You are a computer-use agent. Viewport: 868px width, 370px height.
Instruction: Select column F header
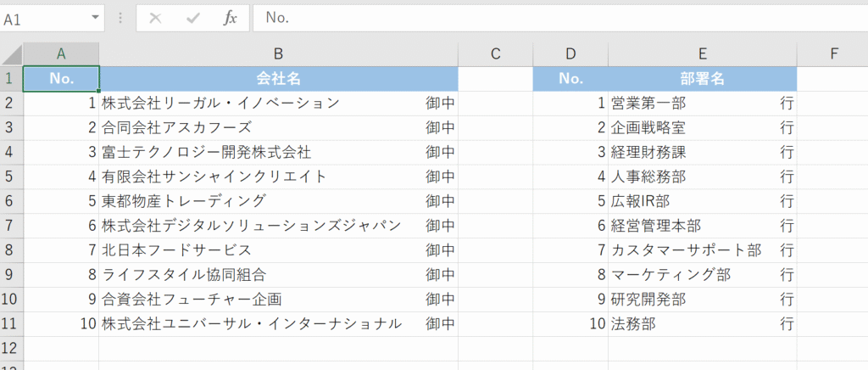click(x=833, y=54)
